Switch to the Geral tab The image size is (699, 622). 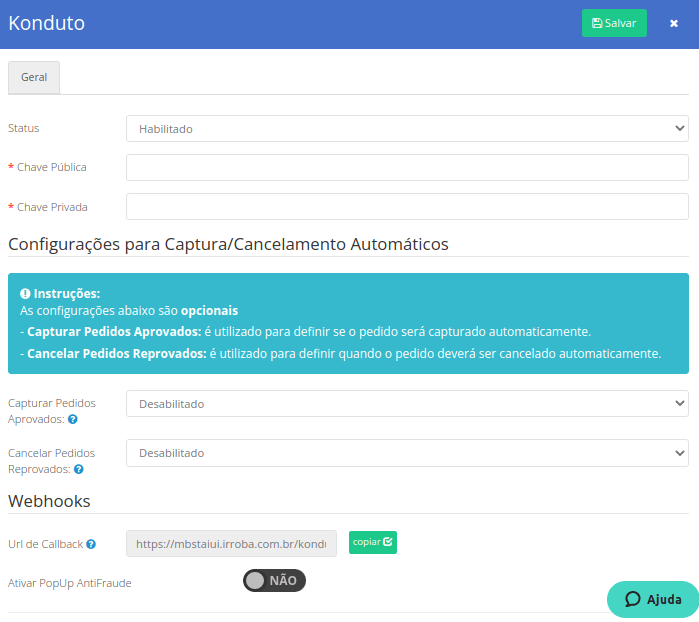point(34,77)
